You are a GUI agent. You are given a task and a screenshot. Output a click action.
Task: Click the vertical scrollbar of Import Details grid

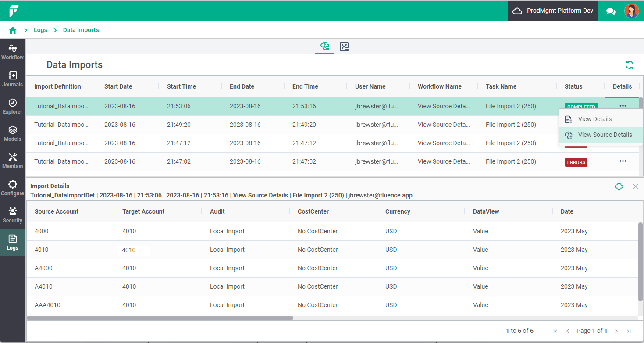[x=641, y=261]
